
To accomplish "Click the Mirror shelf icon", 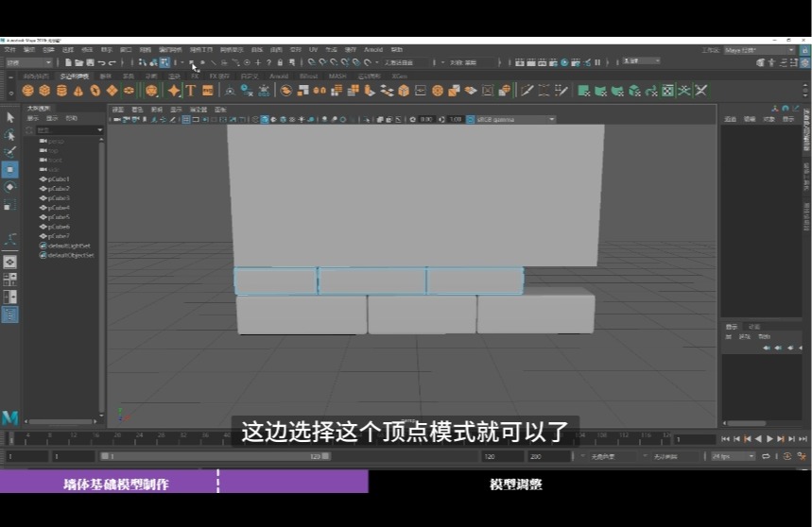I will coord(320,91).
